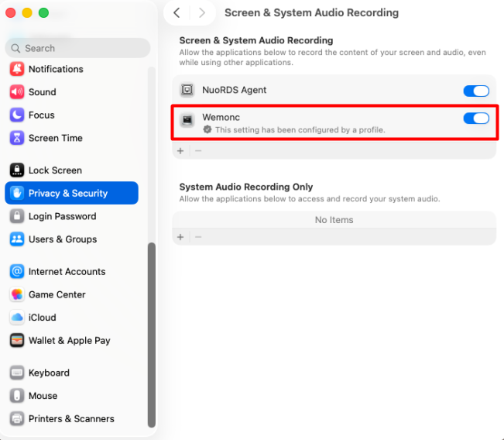Image resolution: width=504 pixels, height=440 pixels.
Task: Open iCloud cloud icon
Action: point(17,318)
